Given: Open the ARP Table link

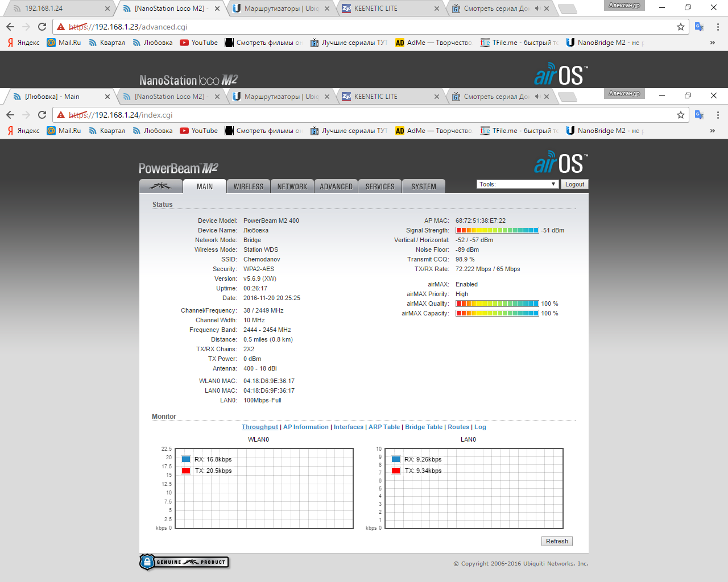Looking at the screenshot, I should click(x=384, y=427).
